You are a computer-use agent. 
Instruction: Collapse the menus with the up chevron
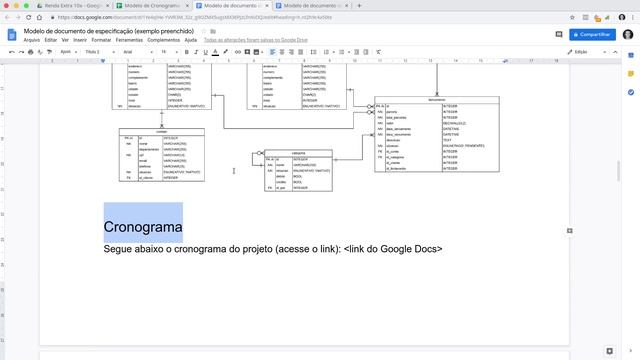(615, 52)
